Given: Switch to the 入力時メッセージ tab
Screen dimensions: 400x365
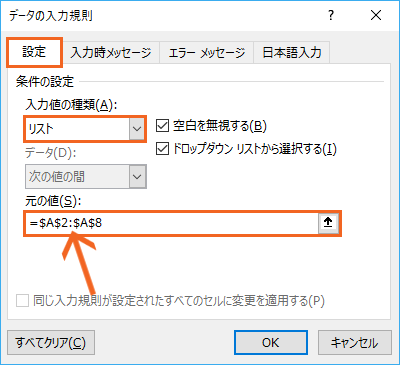Looking at the screenshot, I should coord(111,53).
